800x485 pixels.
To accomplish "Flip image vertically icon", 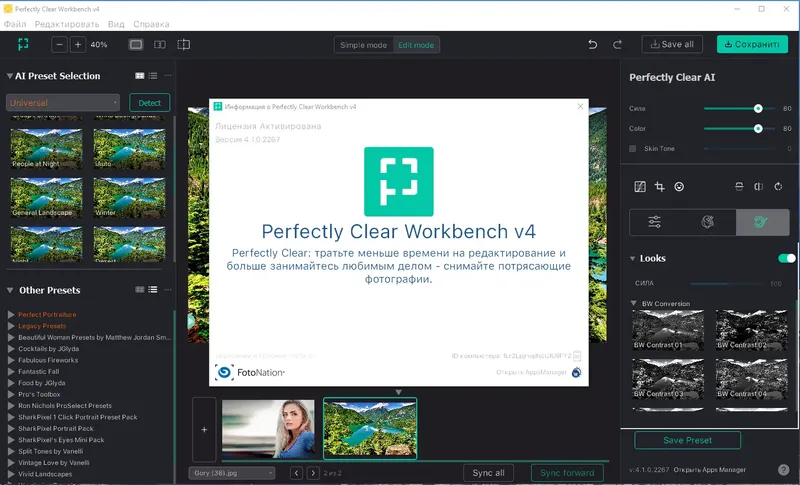I will pos(739,187).
